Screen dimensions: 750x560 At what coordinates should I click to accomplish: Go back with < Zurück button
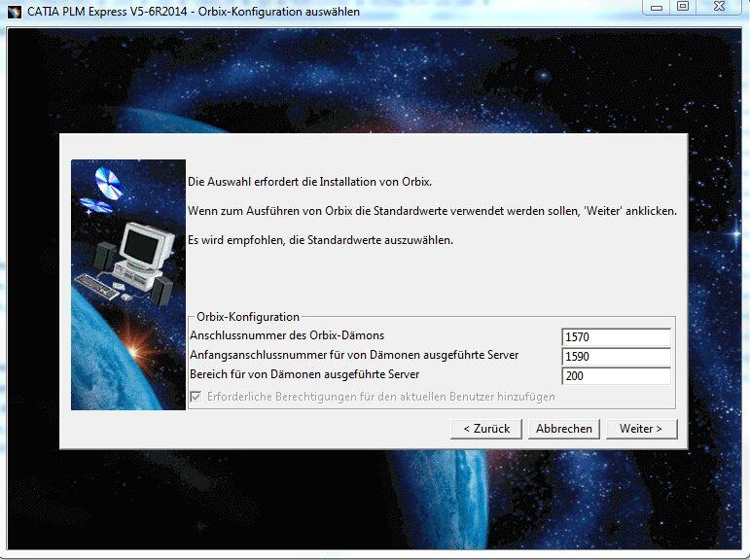486,429
